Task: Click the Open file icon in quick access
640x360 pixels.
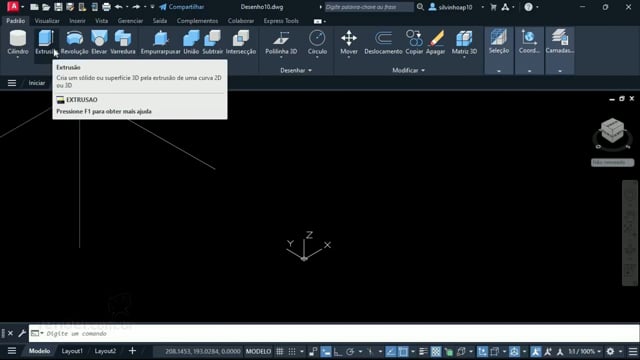Action: (46, 7)
